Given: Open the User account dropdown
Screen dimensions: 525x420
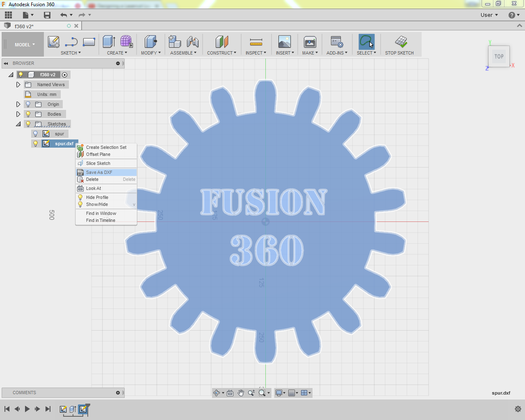Looking at the screenshot, I should pos(489,15).
